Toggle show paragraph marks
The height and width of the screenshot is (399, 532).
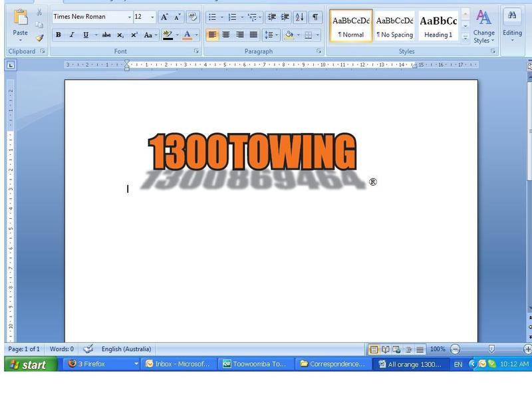[315, 17]
